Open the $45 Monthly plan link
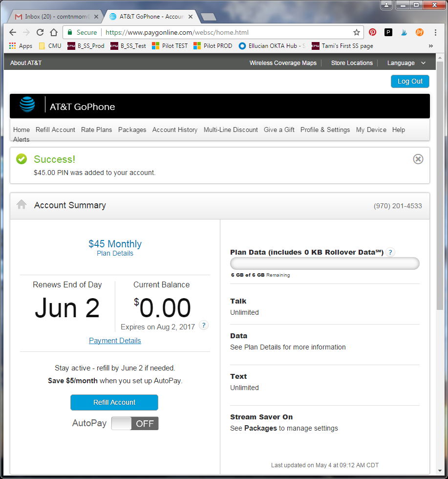The image size is (448, 479). (115, 243)
